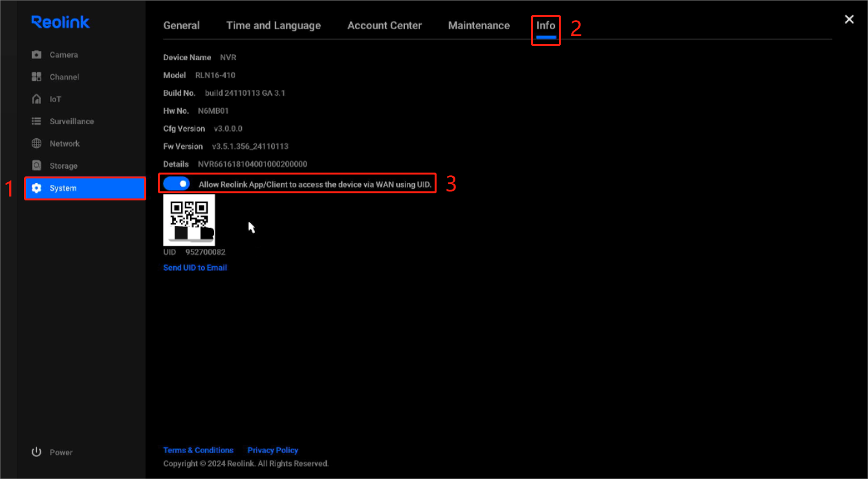This screenshot has width=868, height=479.
Task: Click the Reolink logo
Action: (x=60, y=22)
